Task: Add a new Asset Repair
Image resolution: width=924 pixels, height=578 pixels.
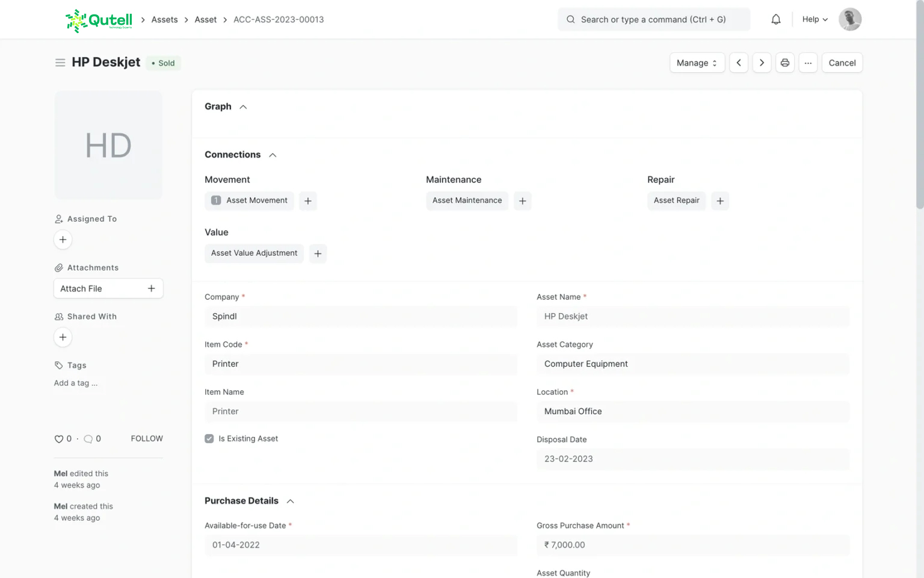Action: (x=720, y=201)
